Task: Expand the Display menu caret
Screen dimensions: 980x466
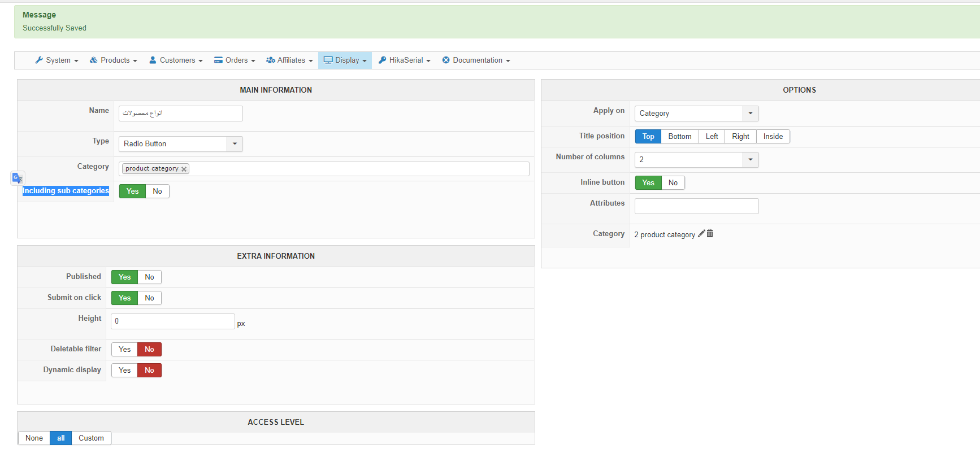Action: click(365, 60)
